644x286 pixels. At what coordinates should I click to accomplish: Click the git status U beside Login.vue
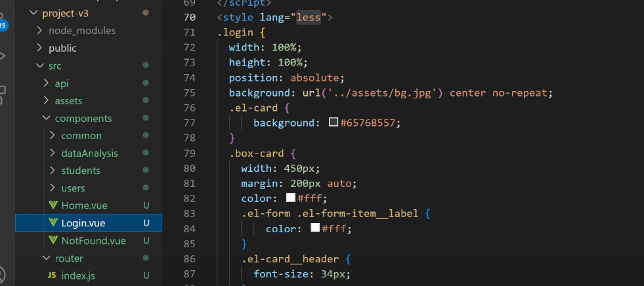pyautogui.click(x=146, y=223)
